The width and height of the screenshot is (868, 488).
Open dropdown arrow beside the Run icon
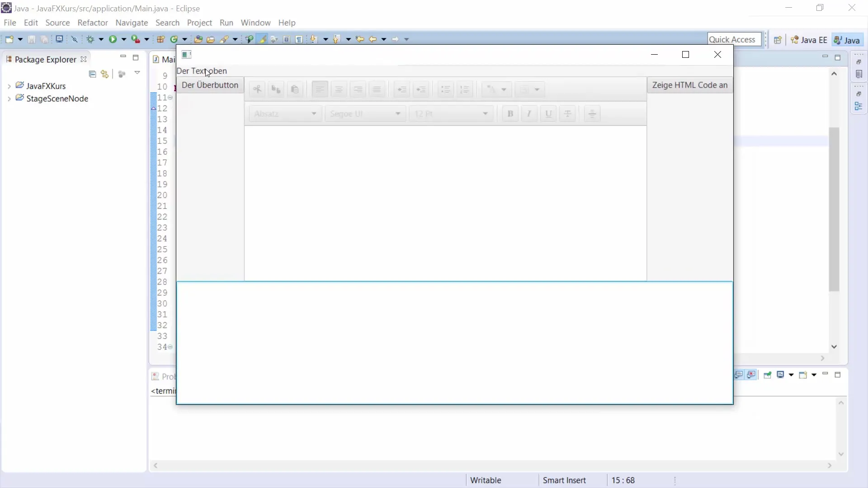coord(123,39)
